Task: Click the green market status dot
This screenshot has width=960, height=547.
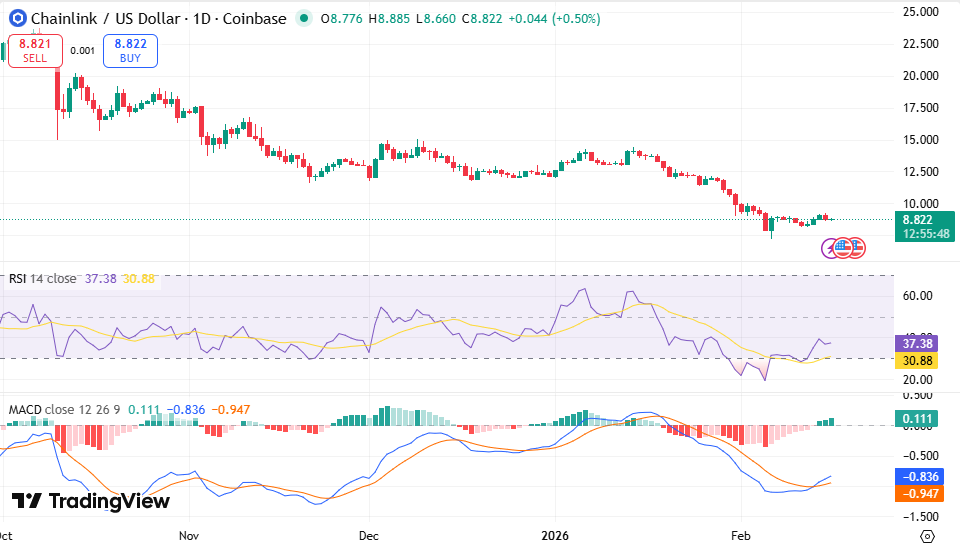Action: (304, 18)
